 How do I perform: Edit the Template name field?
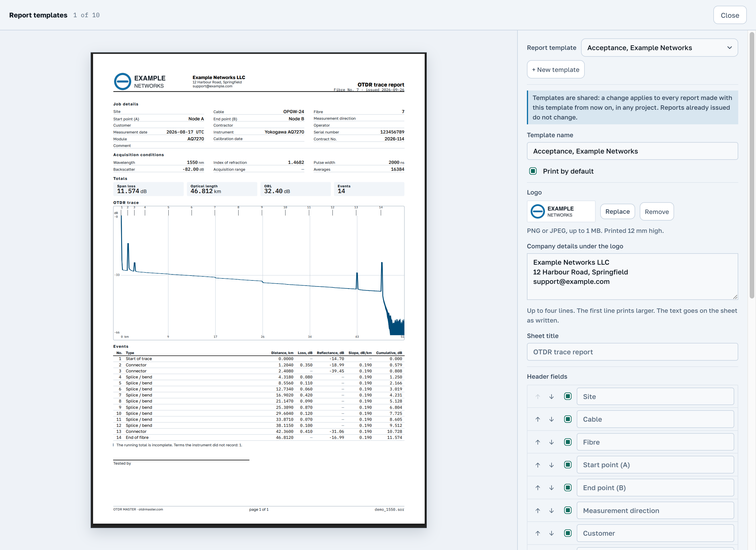(632, 151)
